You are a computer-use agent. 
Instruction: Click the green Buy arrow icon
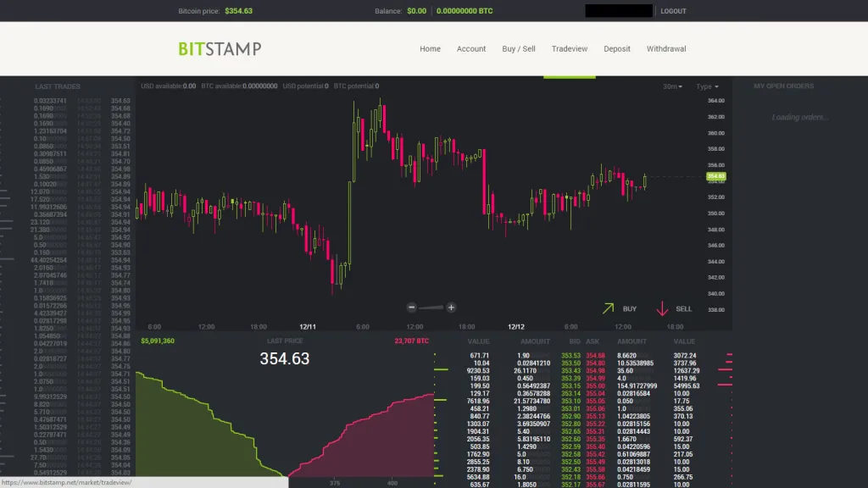608,308
